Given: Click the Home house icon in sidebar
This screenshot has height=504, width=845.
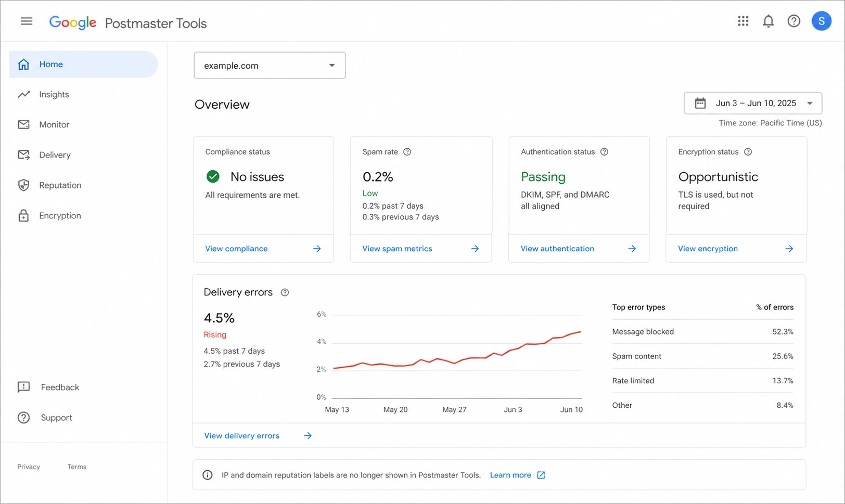Looking at the screenshot, I should point(23,64).
